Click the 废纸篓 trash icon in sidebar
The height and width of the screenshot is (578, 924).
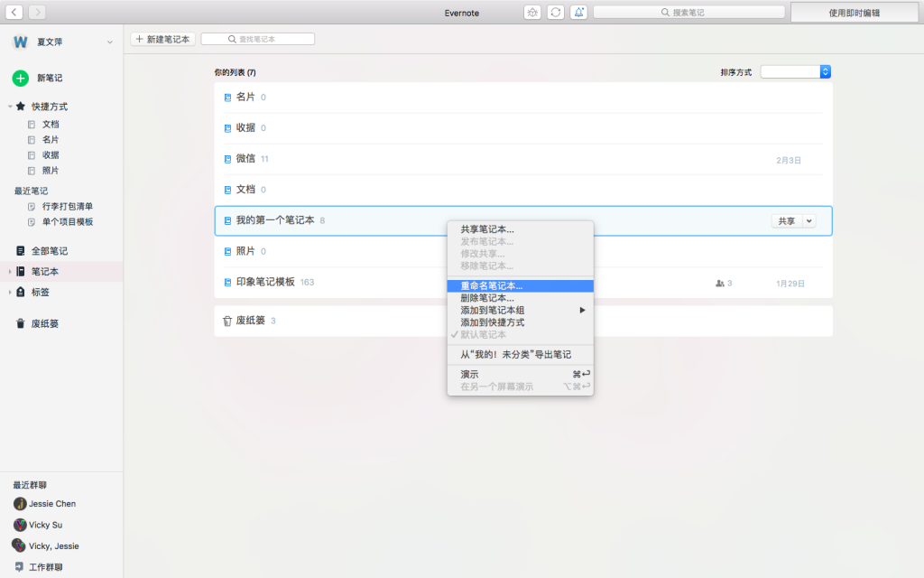pyautogui.click(x=21, y=323)
